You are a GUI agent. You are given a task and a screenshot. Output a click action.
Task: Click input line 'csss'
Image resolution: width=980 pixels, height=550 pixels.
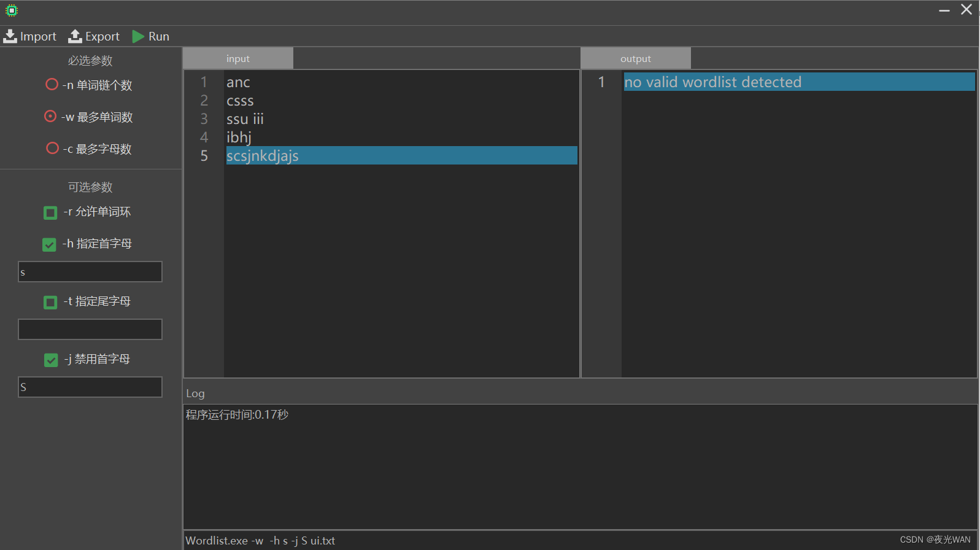(240, 101)
